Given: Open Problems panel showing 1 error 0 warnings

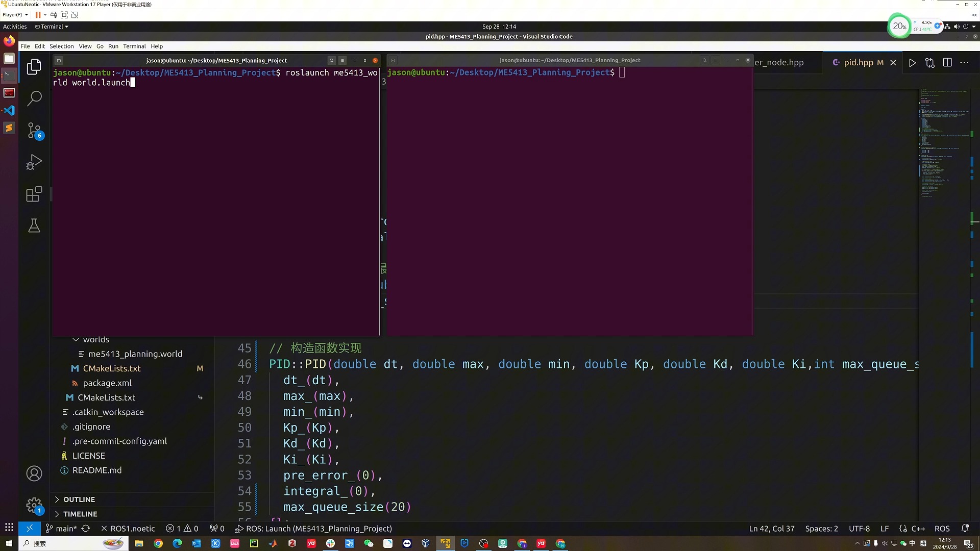Looking at the screenshot, I should click(x=182, y=529).
